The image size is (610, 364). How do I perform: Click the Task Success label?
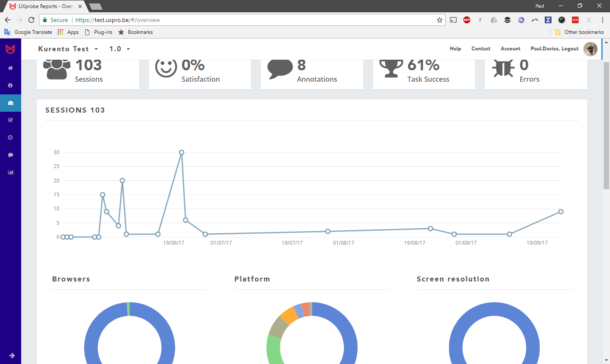(x=428, y=79)
